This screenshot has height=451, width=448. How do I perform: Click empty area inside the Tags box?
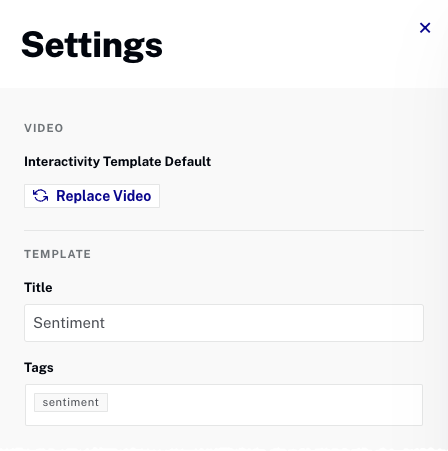263,405
